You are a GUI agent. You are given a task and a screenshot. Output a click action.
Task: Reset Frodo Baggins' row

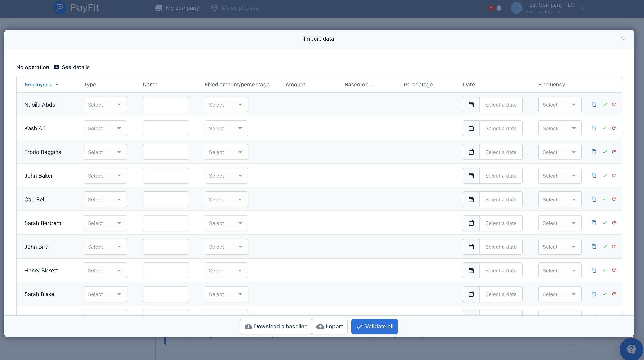(x=614, y=152)
